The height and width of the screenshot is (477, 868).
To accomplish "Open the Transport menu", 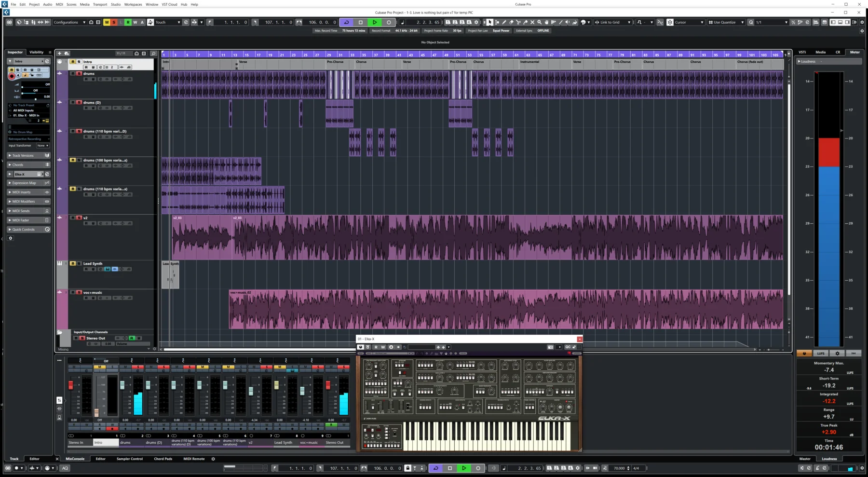I will coord(100,4).
